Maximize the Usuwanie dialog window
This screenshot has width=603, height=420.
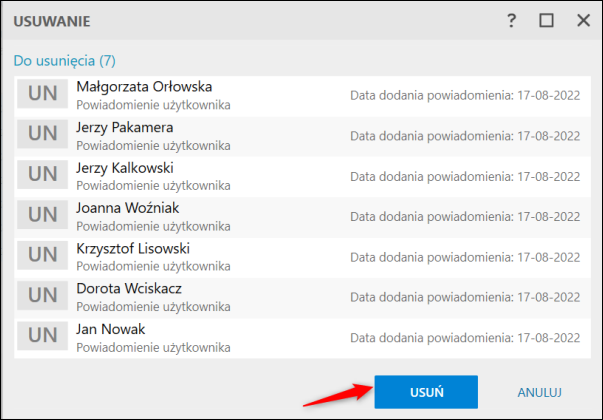pos(546,20)
